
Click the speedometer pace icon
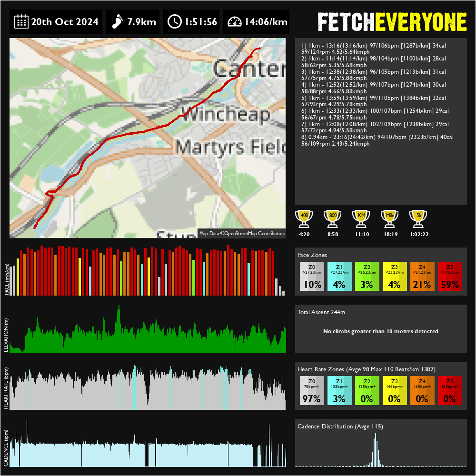tap(235, 21)
